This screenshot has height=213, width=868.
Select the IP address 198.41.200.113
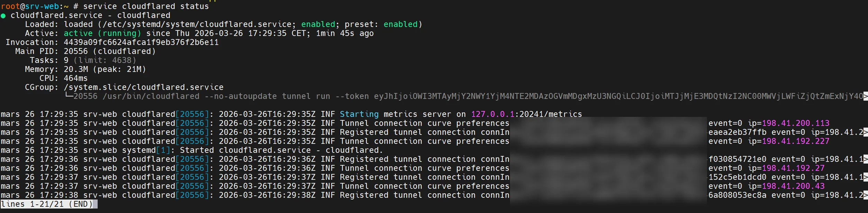pyautogui.click(x=795, y=123)
